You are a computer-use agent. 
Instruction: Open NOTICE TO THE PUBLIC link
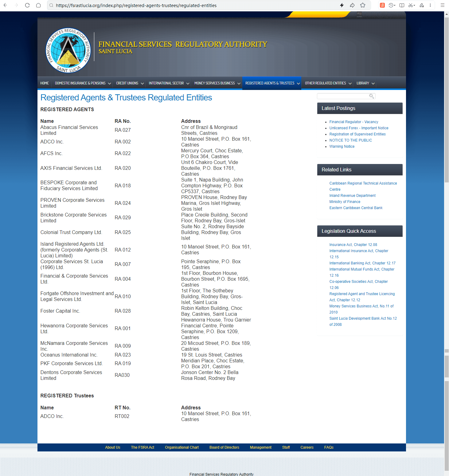point(350,140)
